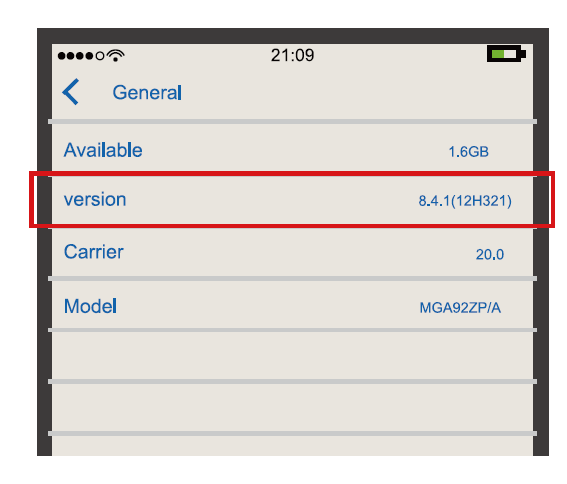Screen dimensions: 567x484
Task: Tap the model number MGA92ZP/A
Action: tap(460, 308)
